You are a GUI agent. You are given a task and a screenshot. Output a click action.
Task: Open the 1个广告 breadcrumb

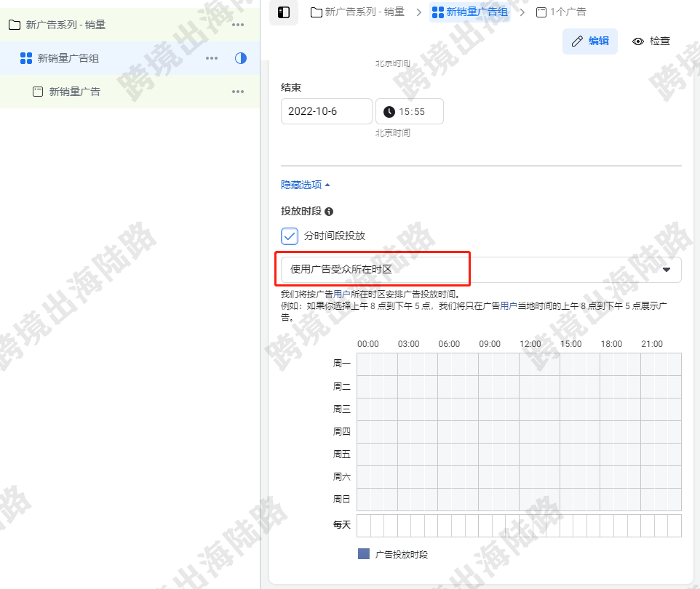point(561,12)
